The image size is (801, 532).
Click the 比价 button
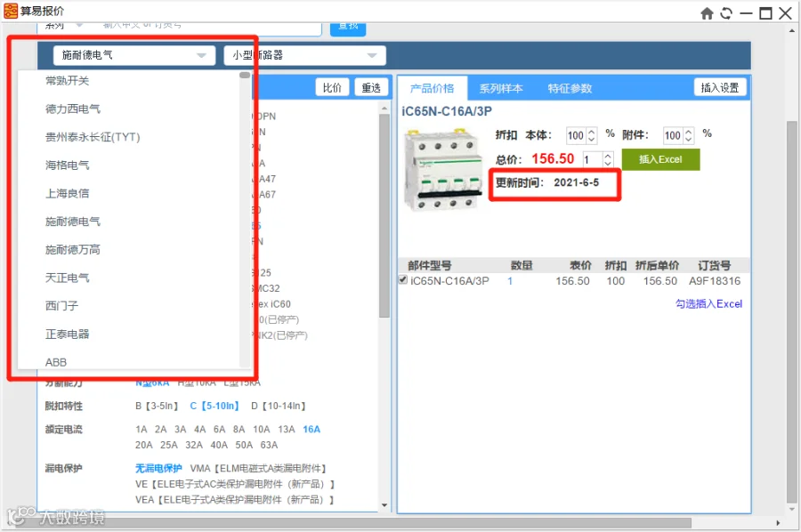[332, 88]
